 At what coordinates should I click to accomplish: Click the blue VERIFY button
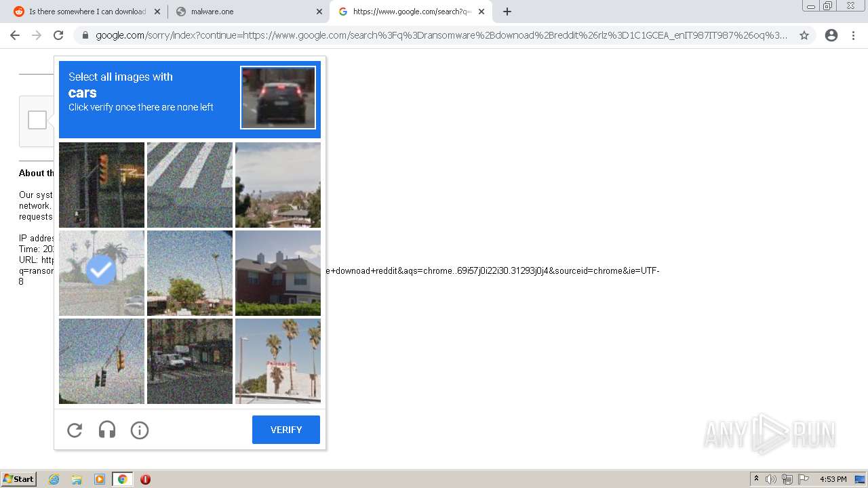point(286,430)
